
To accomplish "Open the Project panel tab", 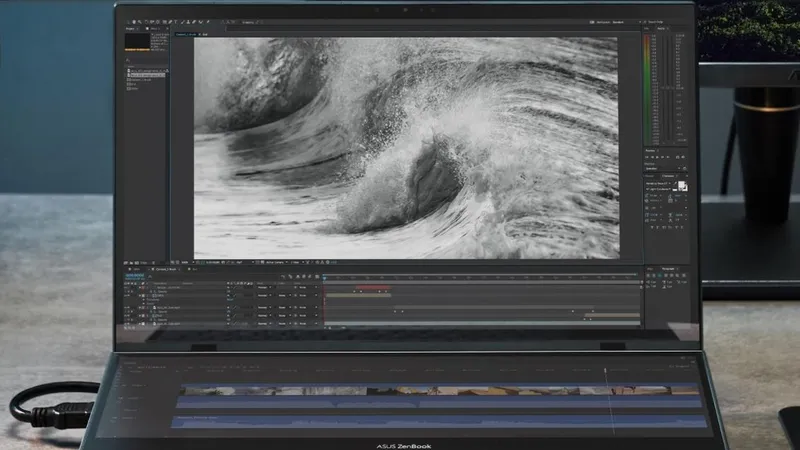I will 131,29.
